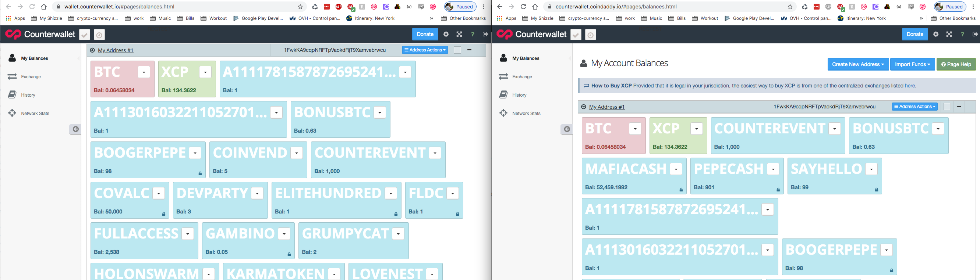Click the checkmark header button in counterwallet.io window

coord(84,35)
